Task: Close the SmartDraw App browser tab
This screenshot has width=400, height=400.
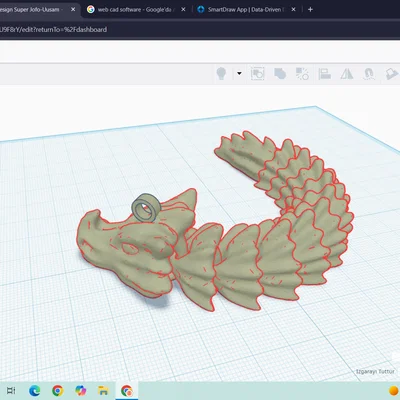Action: tap(293, 10)
